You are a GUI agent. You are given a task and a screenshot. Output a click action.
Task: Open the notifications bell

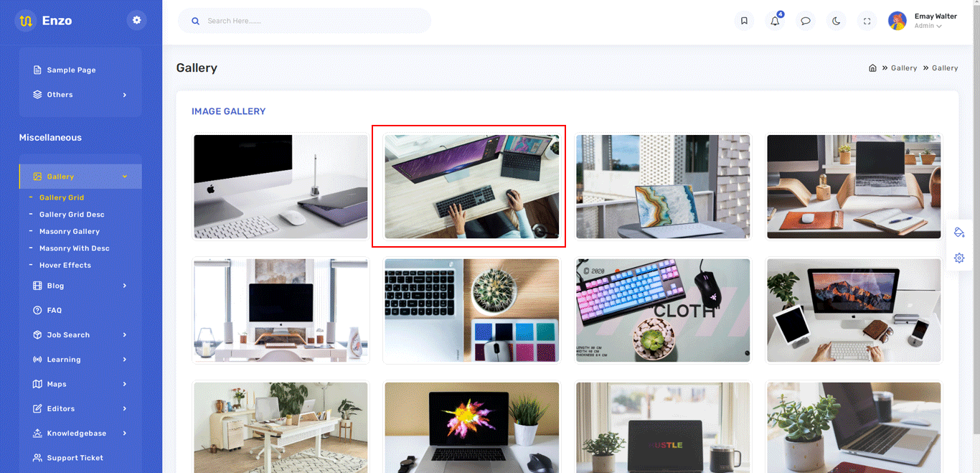coord(775,21)
